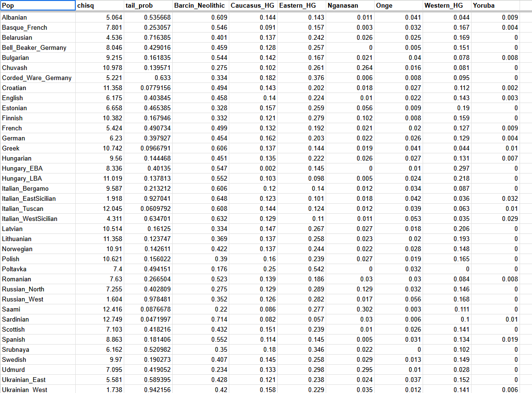
Task: Select Poltavka's Eastern_HG value 0.542
Action: 316,269
